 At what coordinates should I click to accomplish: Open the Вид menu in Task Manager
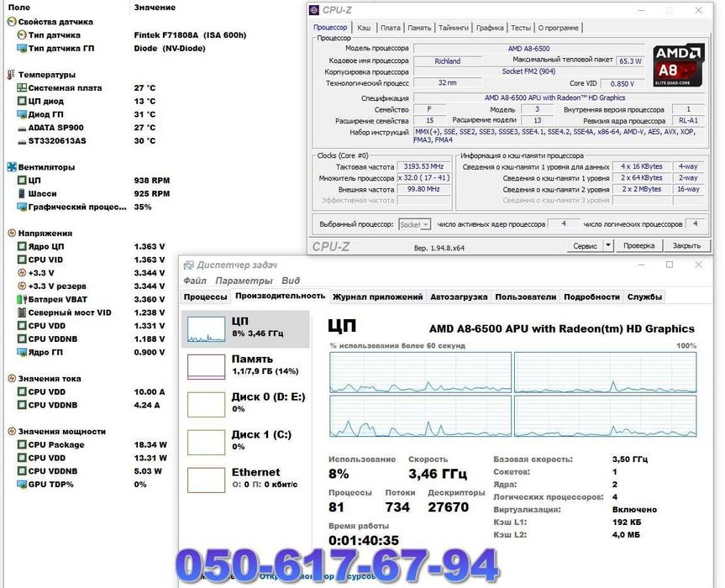click(x=291, y=281)
